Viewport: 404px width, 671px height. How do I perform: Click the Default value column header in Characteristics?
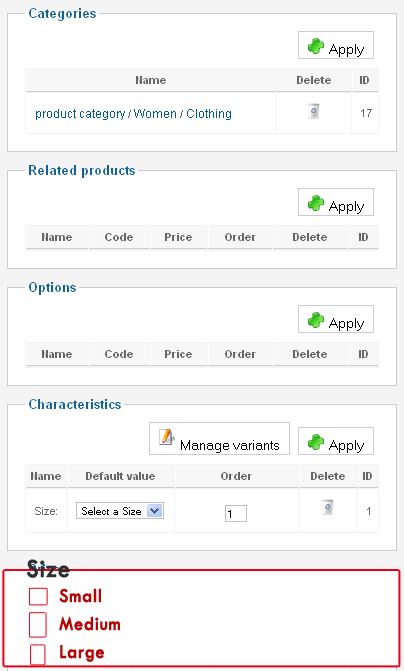coord(120,476)
